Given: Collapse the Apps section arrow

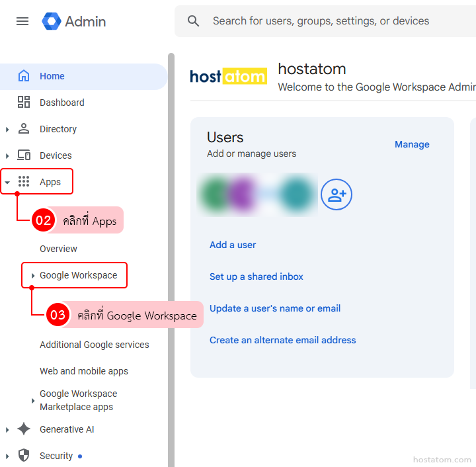Looking at the screenshot, I should [7, 182].
